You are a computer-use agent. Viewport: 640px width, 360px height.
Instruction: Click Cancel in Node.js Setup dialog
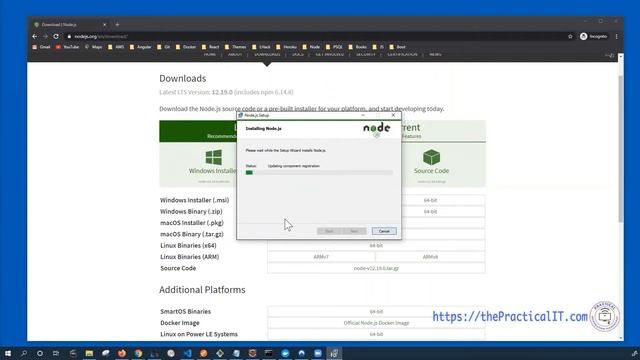(384, 231)
